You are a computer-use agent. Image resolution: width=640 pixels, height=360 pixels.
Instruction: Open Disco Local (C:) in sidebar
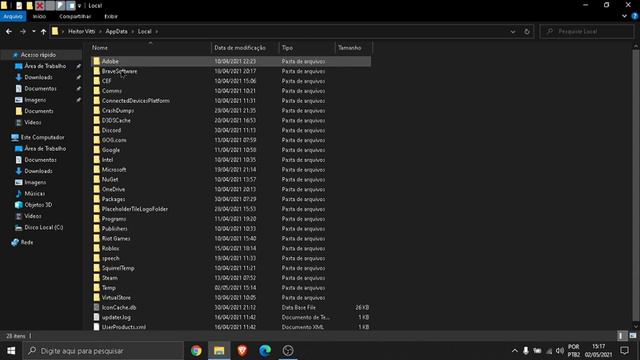tap(43, 227)
